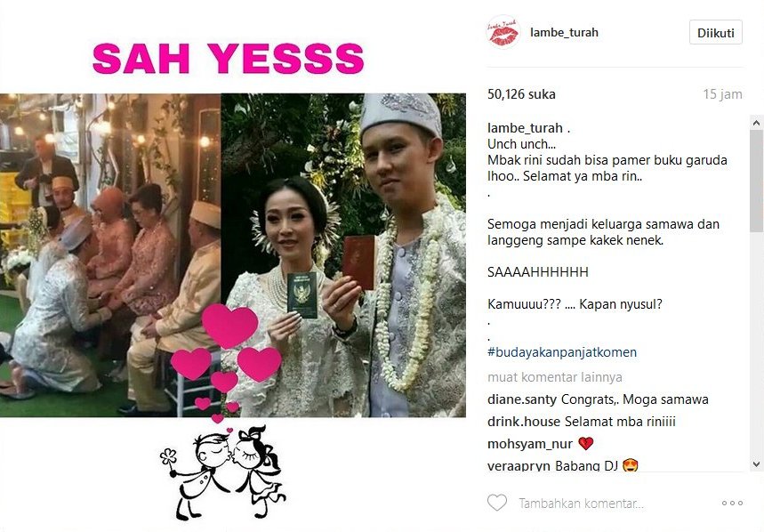Open lambe_turah username in the caption

(x=525, y=128)
